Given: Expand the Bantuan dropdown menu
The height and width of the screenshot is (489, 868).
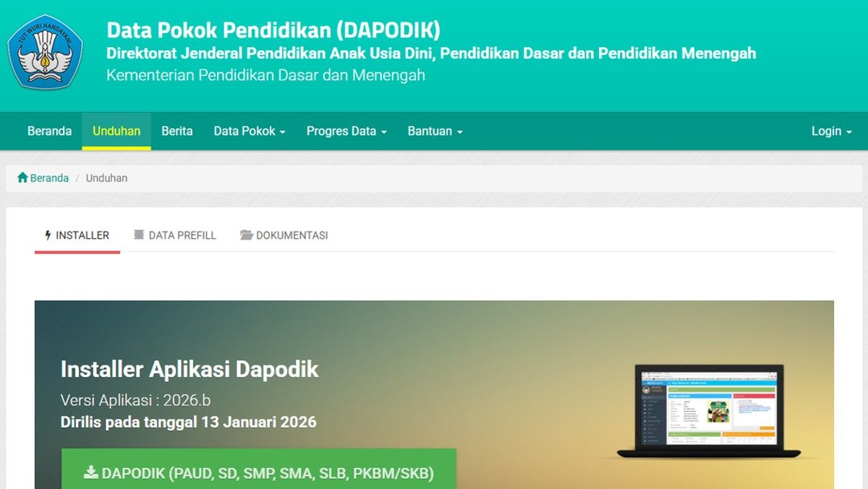Looking at the screenshot, I should [x=435, y=131].
